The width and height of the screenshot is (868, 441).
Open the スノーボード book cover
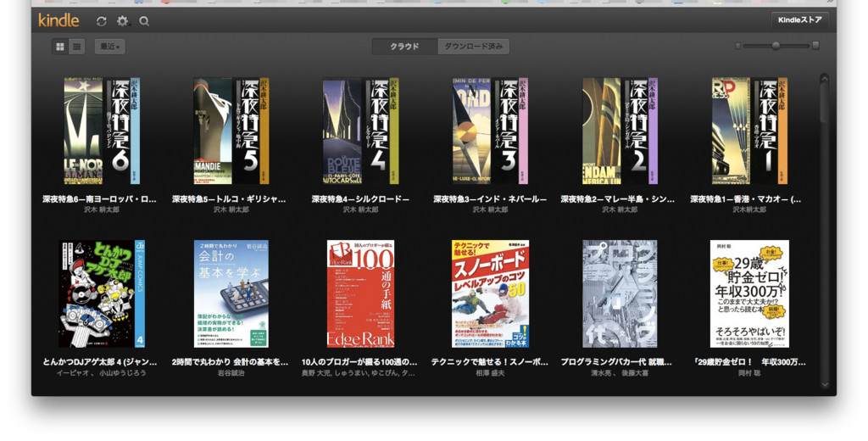(x=491, y=293)
